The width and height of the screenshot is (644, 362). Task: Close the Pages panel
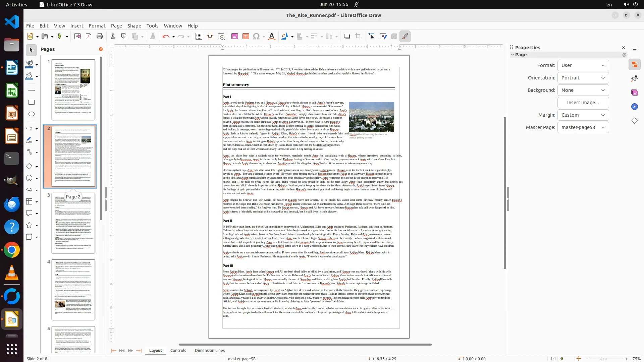coord(101,49)
